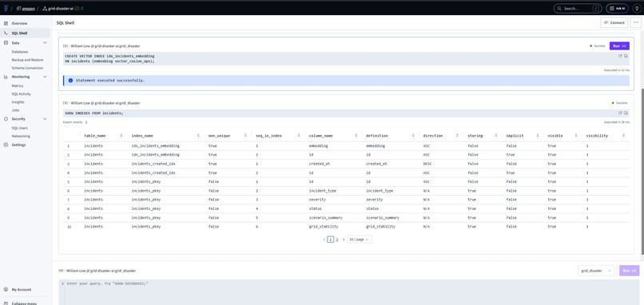Copy the SHOW INDEXES query
Viewport: 644px width, 305px height.
[626, 113]
